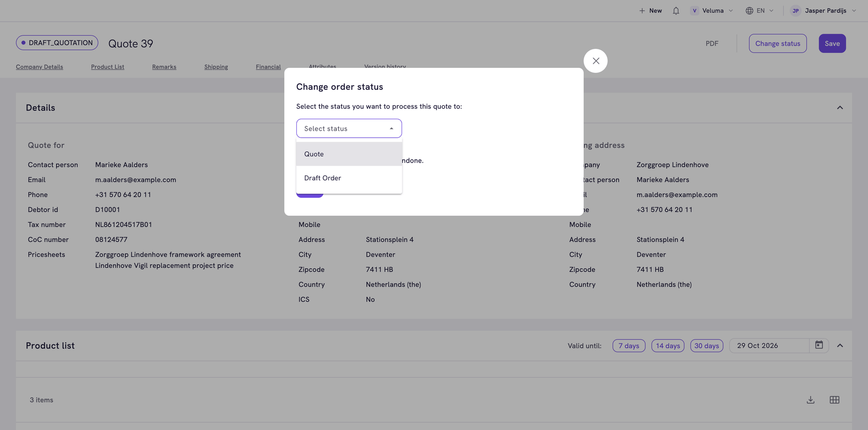The image size is (868, 430).
Task: Set validity to 7 days
Action: click(x=629, y=346)
